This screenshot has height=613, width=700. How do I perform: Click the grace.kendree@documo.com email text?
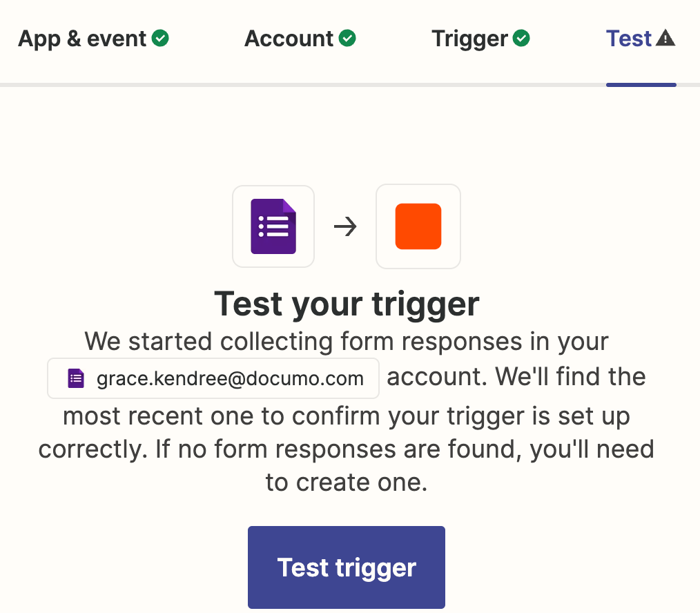click(231, 378)
